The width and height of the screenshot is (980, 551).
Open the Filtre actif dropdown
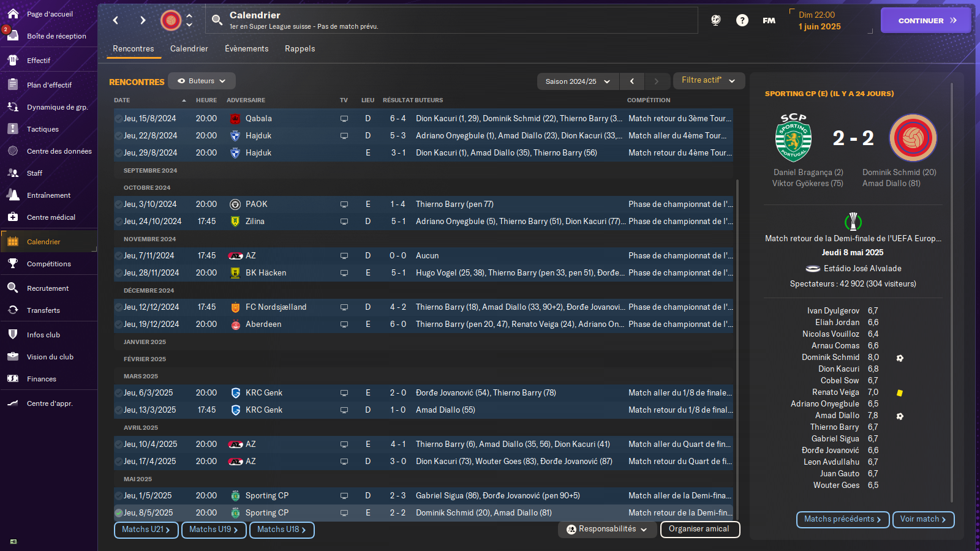(708, 81)
